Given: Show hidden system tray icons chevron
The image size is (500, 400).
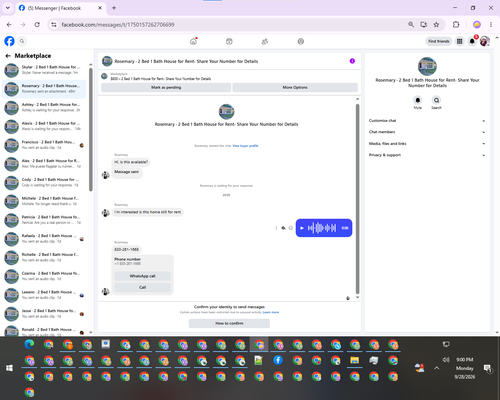Looking at the screenshot, I should click(436, 368).
